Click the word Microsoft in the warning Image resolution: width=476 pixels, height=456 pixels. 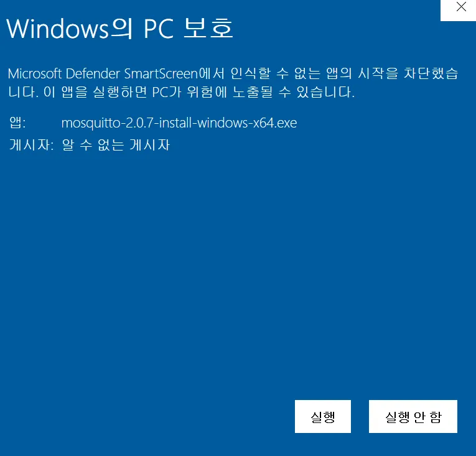pyautogui.click(x=35, y=74)
